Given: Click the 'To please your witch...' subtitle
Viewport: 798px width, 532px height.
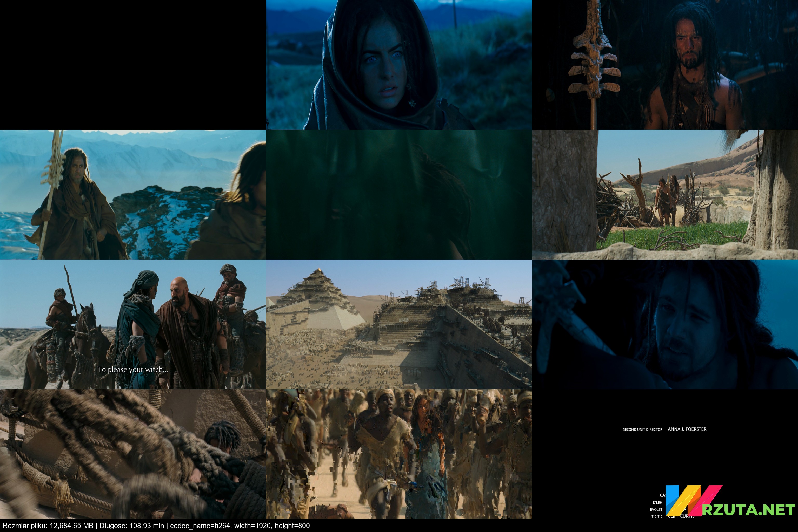Looking at the screenshot, I should [133, 370].
